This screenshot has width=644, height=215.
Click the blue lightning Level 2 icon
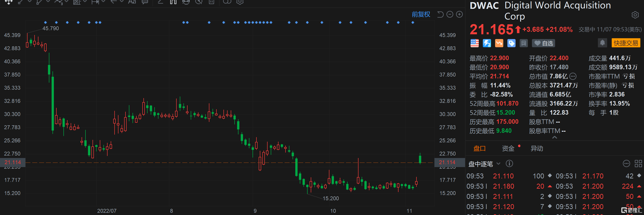tap(487, 43)
